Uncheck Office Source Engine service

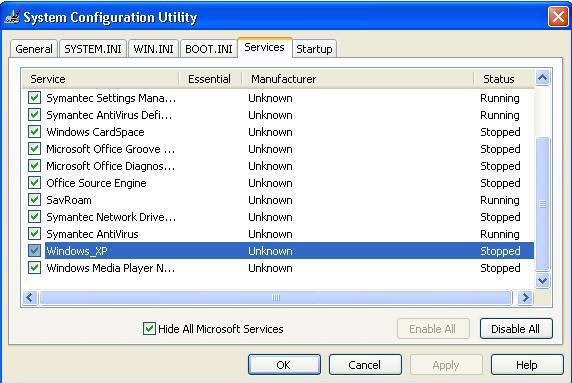[34, 183]
